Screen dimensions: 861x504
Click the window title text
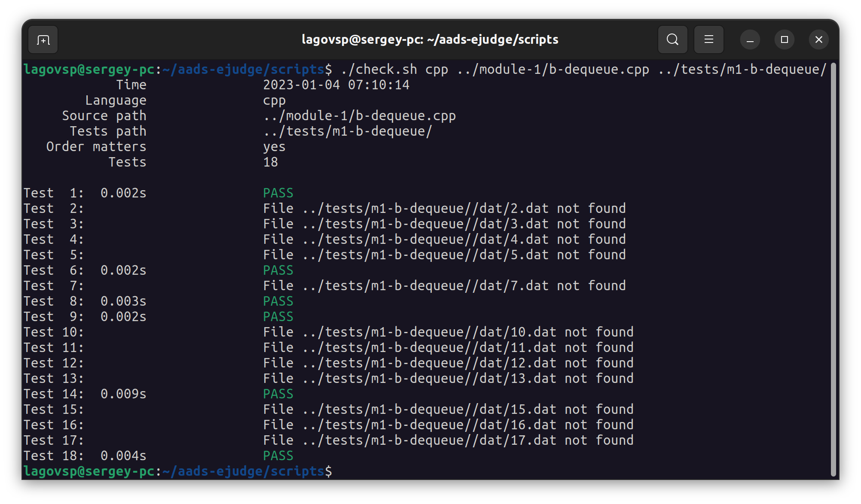430,40
